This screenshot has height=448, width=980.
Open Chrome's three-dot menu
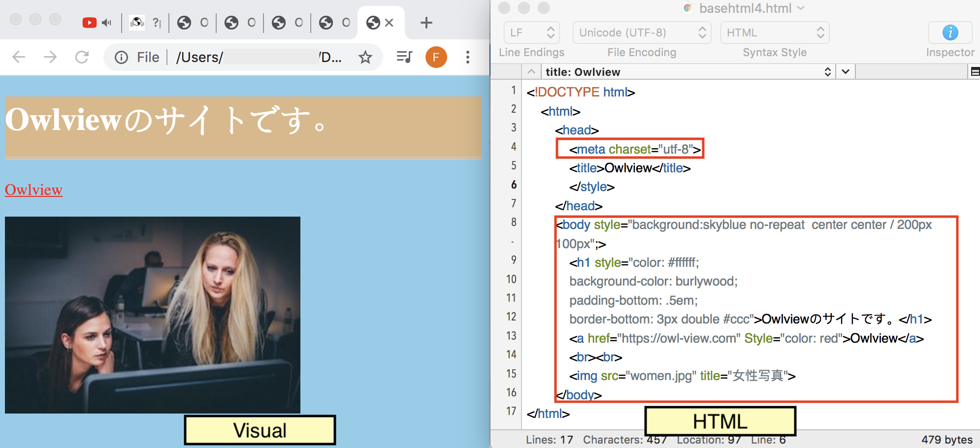tap(467, 57)
